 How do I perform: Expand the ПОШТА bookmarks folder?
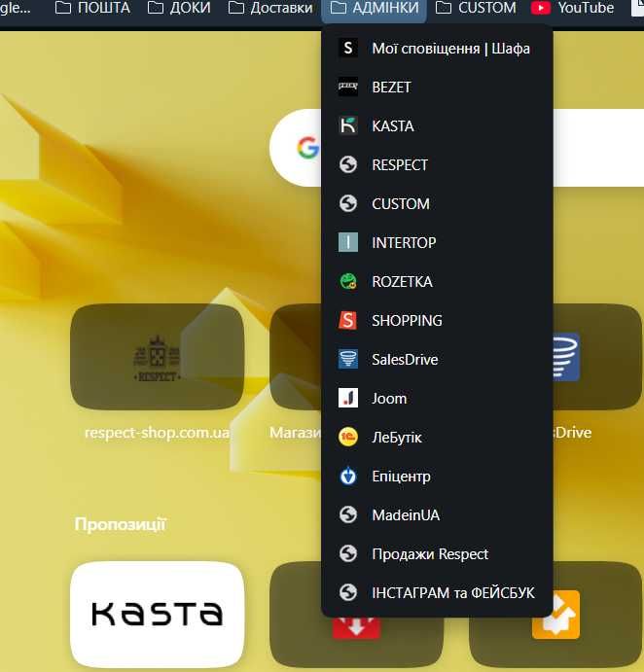[92, 8]
